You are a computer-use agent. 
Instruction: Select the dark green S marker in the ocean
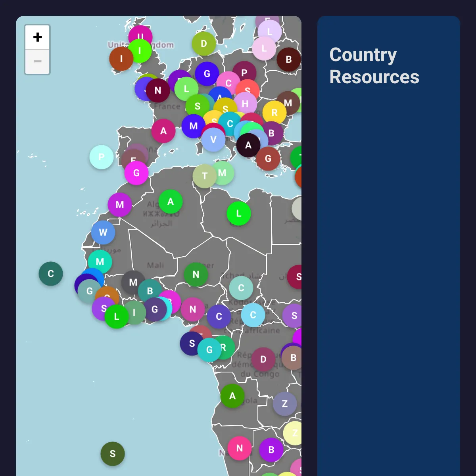(113, 454)
